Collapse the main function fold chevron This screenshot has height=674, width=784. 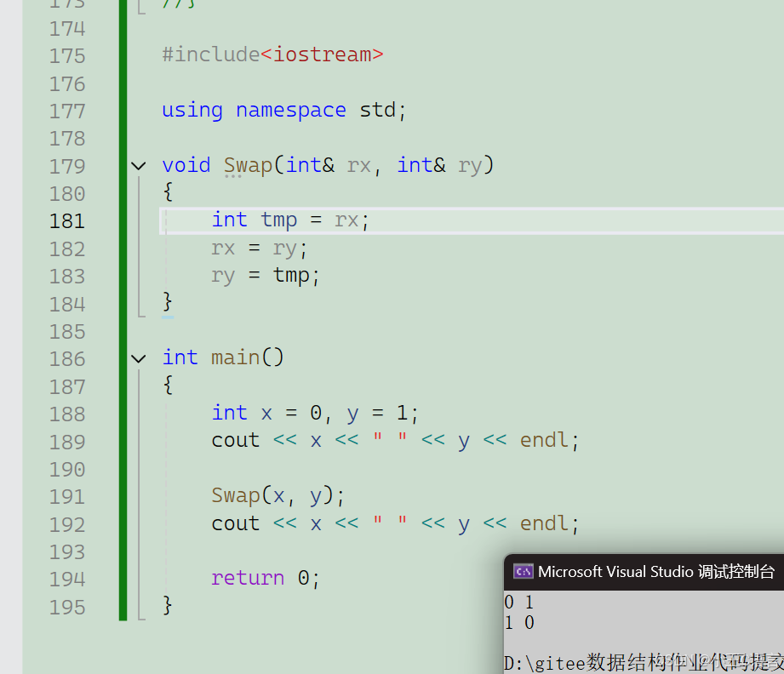tap(139, 358)
